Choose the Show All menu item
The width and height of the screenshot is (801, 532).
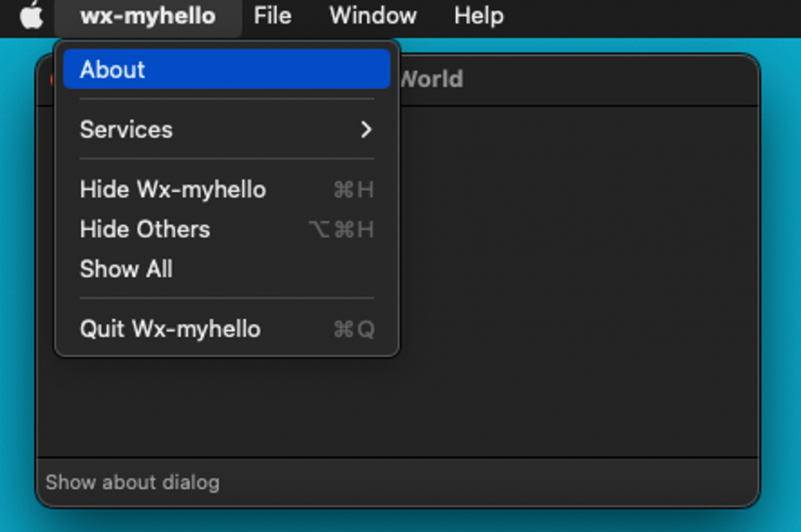(227, 269)
